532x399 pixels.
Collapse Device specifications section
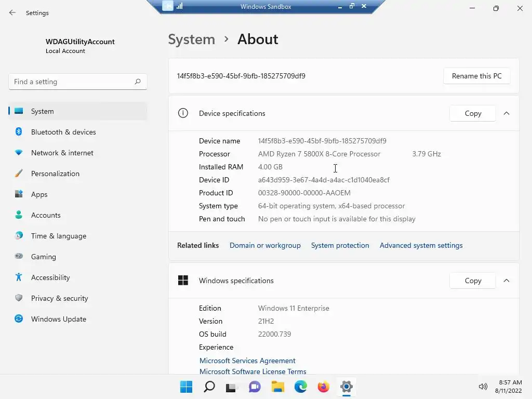click(x=506, y=113)
